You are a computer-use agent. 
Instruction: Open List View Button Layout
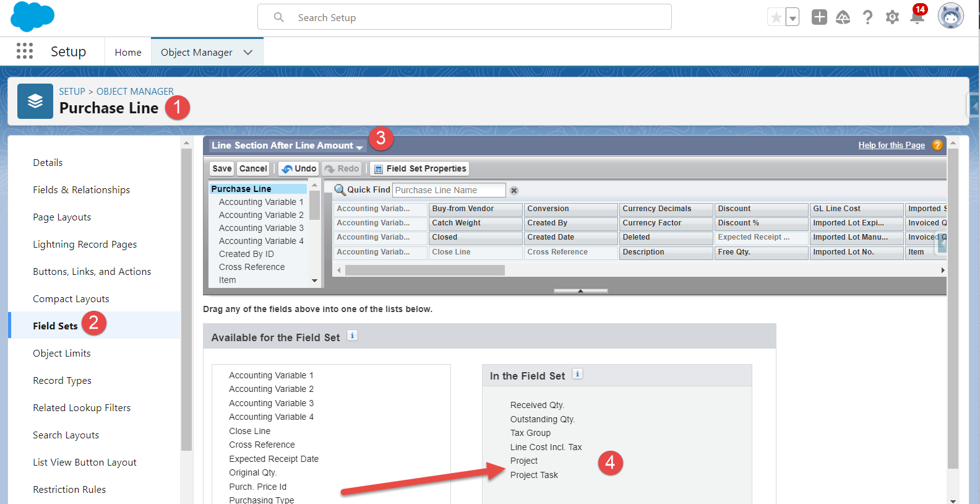[85, 463]
